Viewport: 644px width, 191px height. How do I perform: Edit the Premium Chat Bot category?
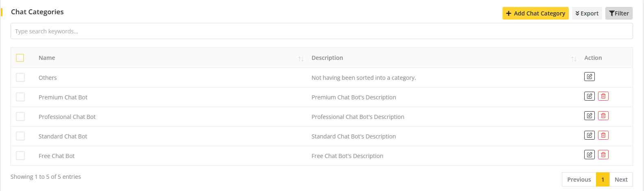click(x=589, y=96)
